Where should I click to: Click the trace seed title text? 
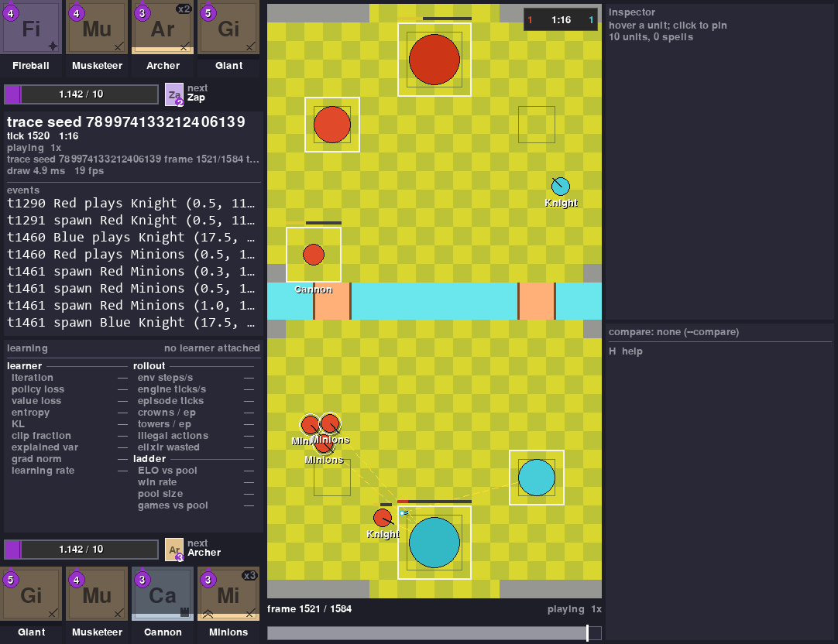point(125,122)
